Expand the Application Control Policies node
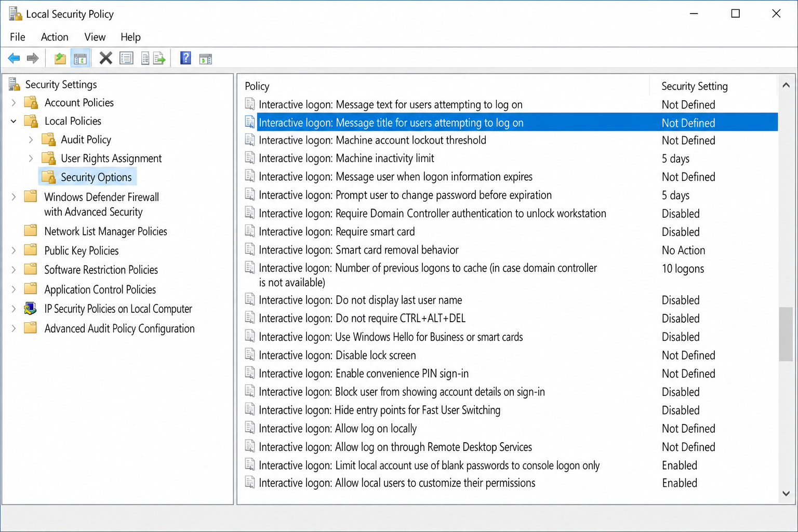798x532 pixels. (14, 289)
